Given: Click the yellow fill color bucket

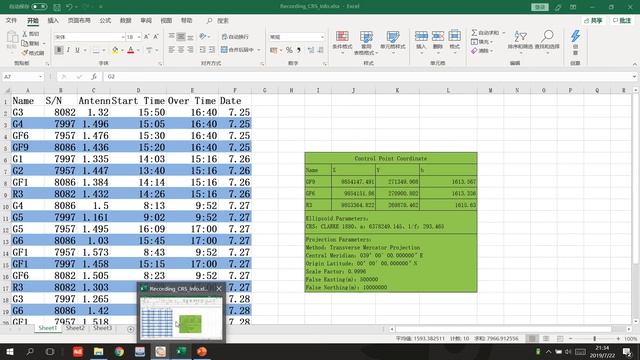Looking at the screenshot, I should [115, 50].
